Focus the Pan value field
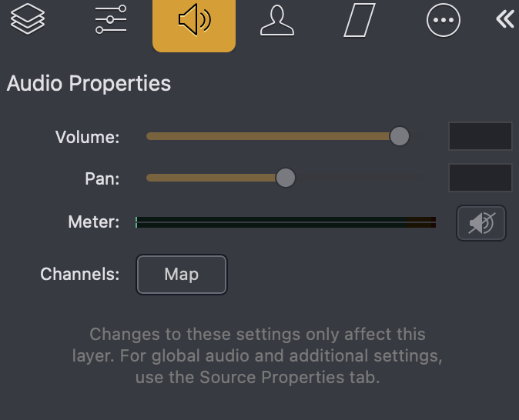This screenshot has height=420, width=519. coord(480,178)
